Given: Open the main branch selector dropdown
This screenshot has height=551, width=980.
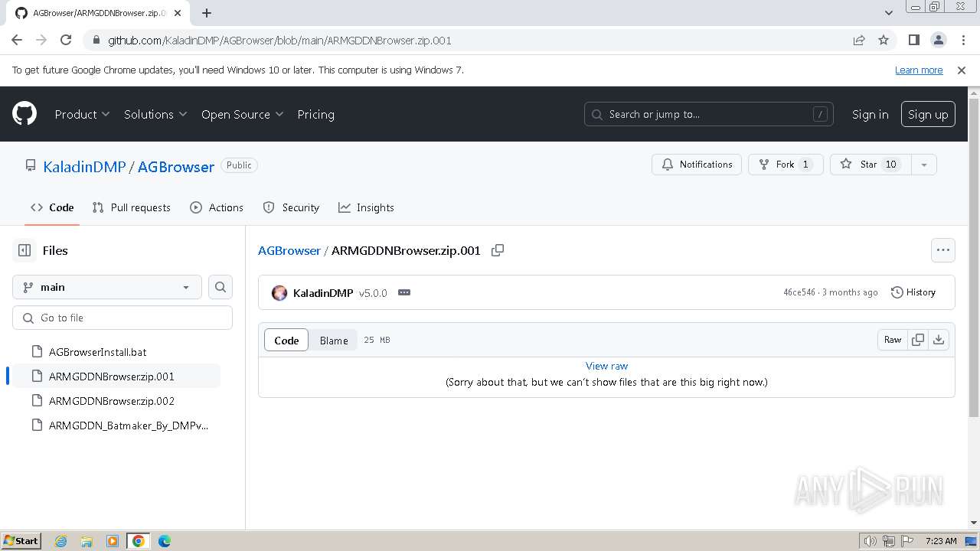Looking at the screenshot, I should pos(107,287).
